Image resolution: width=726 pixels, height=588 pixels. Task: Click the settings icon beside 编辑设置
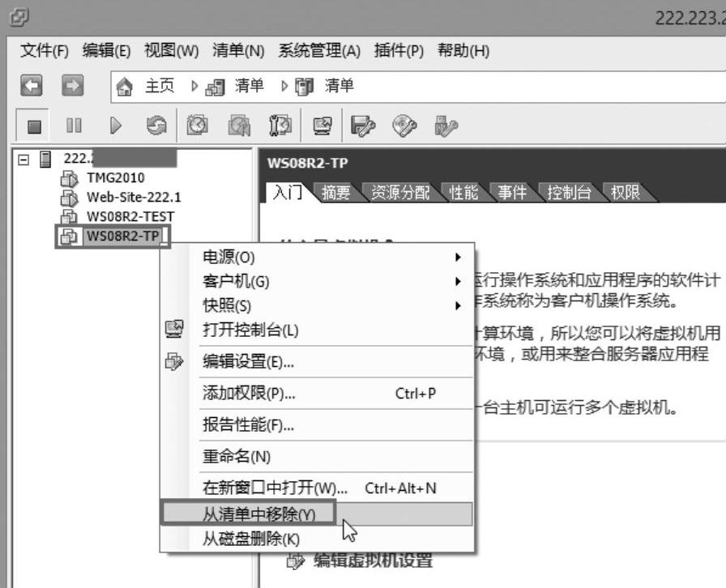tap(174, 361)
